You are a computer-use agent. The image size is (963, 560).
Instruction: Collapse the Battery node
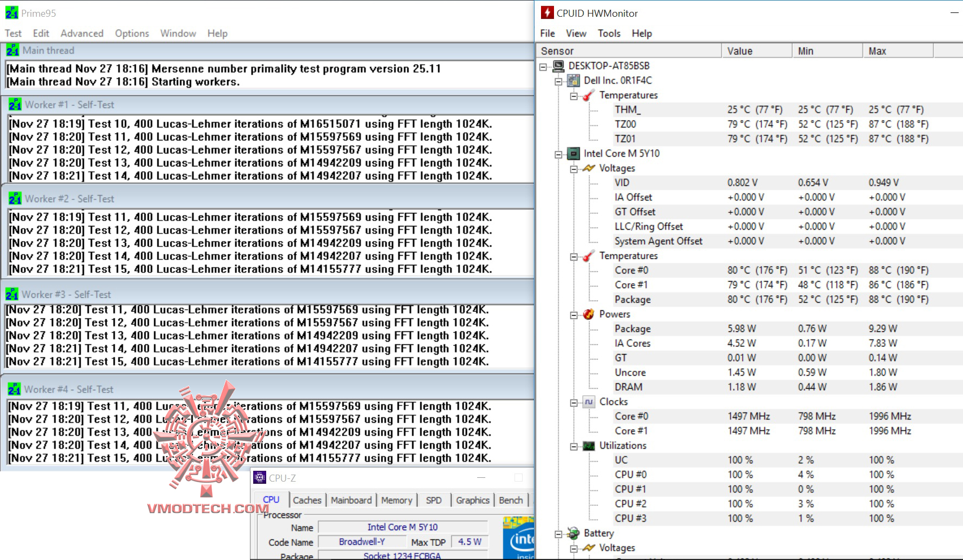[558, 535]
